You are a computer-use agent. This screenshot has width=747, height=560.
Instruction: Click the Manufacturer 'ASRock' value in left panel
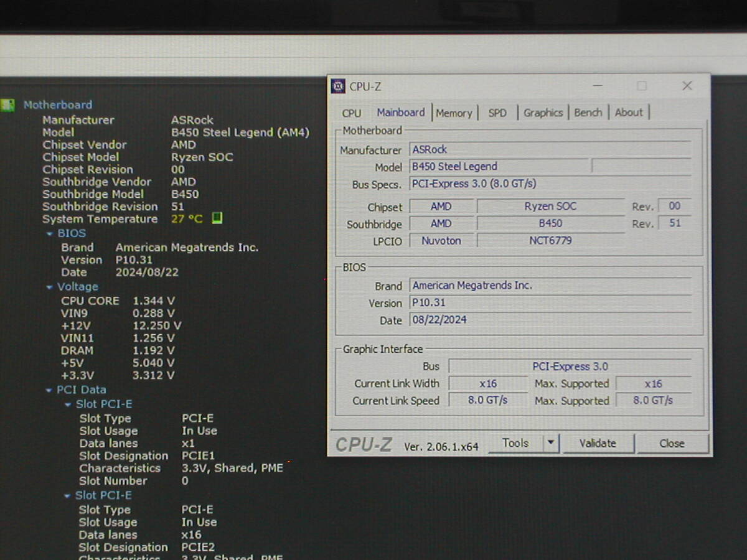[x=192, y=120]
